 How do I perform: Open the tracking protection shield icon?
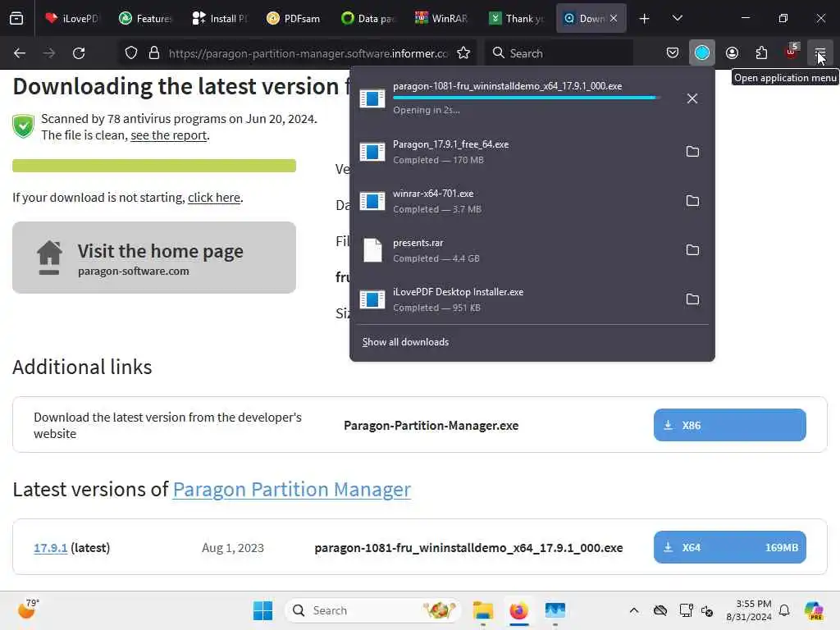point(131,53)
